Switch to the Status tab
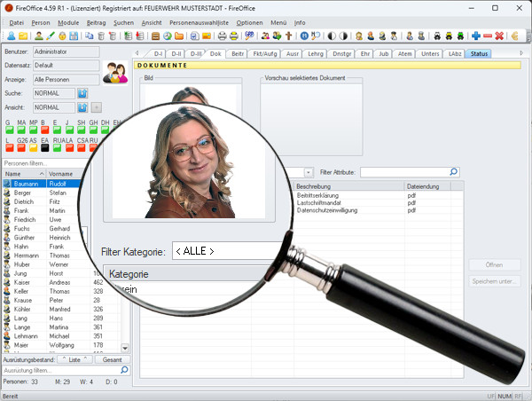532x401 pixels. pos(479,54)
